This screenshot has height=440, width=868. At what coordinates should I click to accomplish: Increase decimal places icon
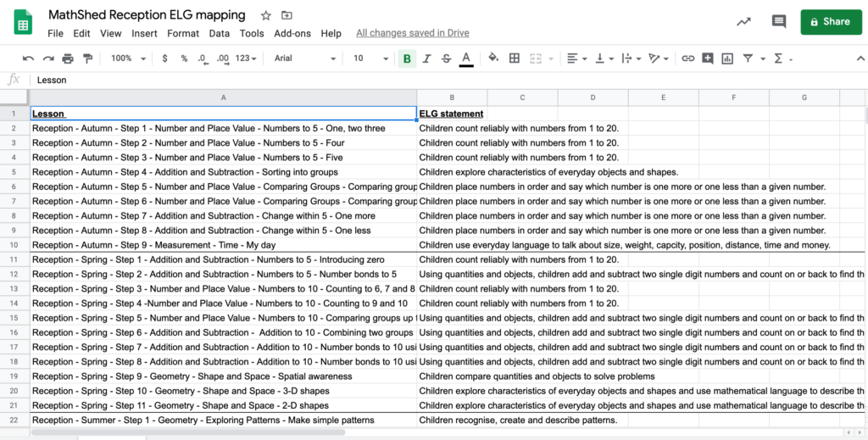pos(223,58)
